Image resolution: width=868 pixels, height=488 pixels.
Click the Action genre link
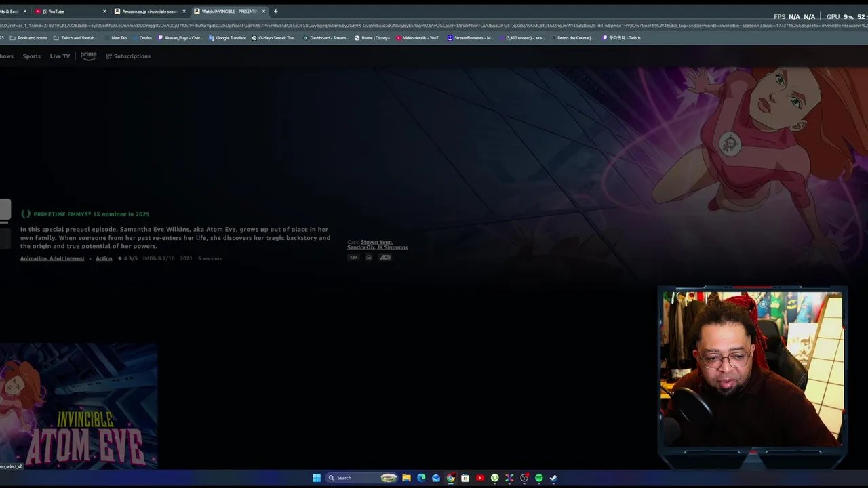click(104, 258)
